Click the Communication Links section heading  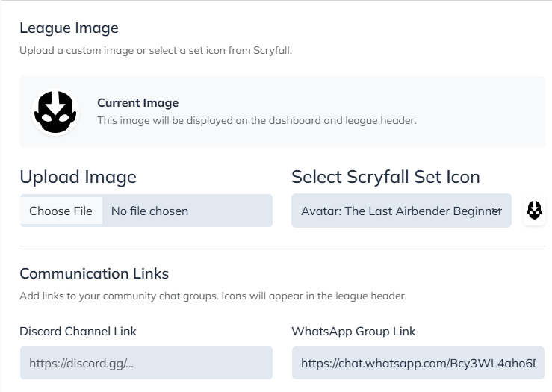point(94,273)
